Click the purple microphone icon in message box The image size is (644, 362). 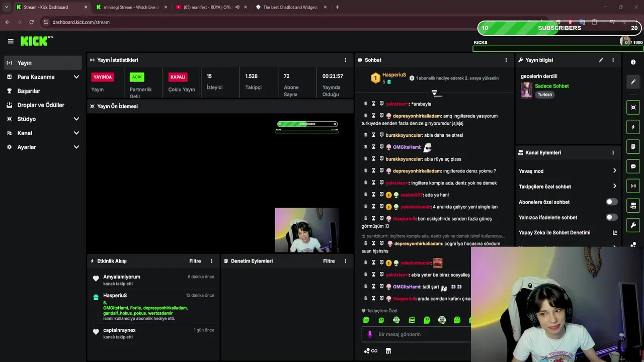coord(370,334)
